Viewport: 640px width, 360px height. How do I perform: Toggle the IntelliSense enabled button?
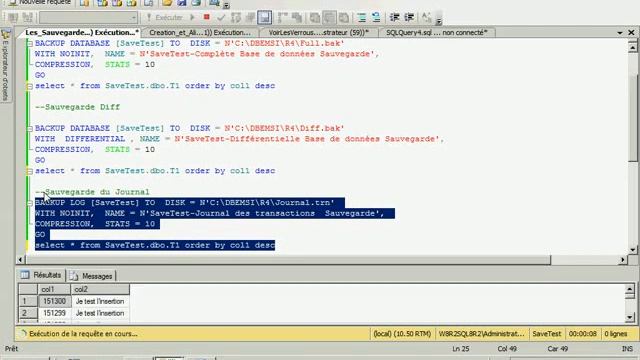point(264,18)
